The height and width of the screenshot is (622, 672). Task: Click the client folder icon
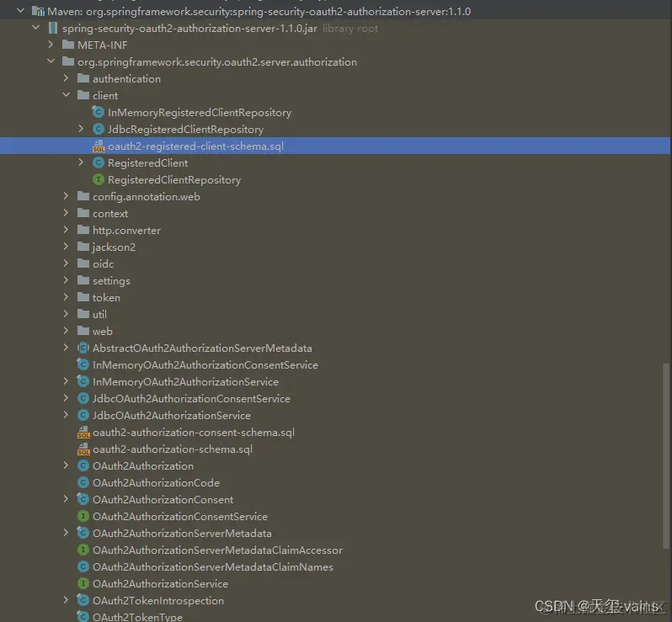(83, 95)
